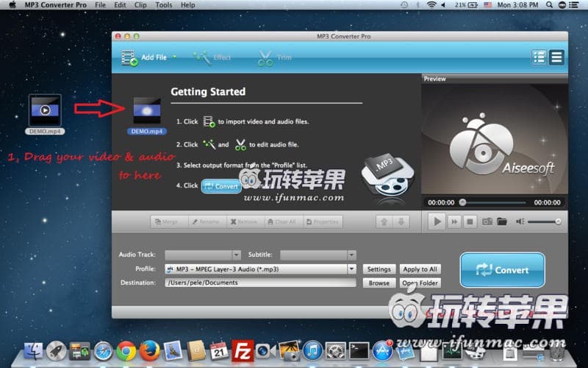Open the File menu

[100, 5]
